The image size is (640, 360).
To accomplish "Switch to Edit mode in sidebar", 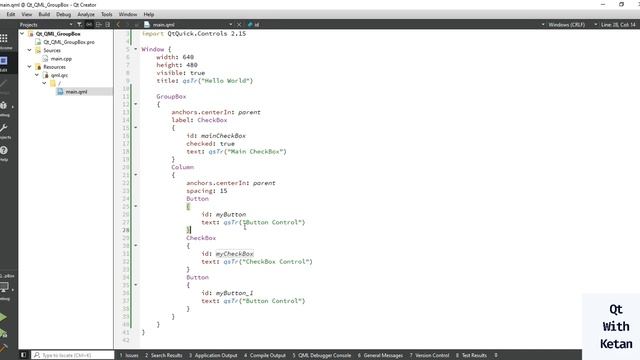I will [x=4, y=63].
